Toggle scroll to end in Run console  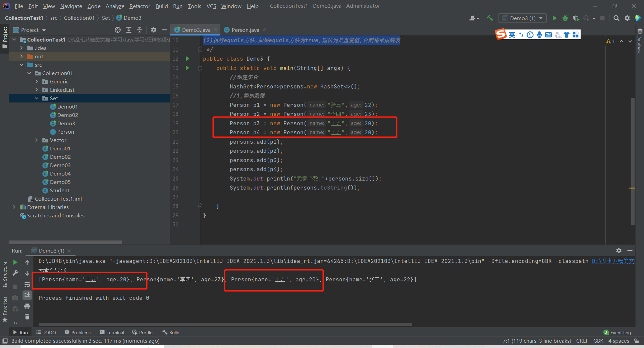tap(27, 295)
